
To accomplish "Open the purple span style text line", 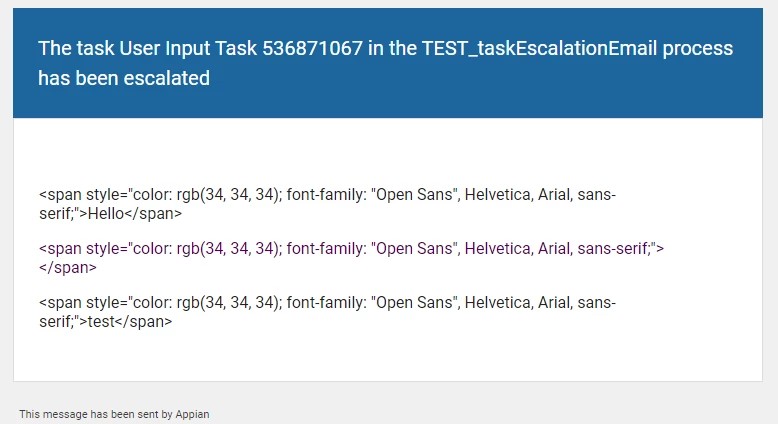I will (x=351, y=248).
